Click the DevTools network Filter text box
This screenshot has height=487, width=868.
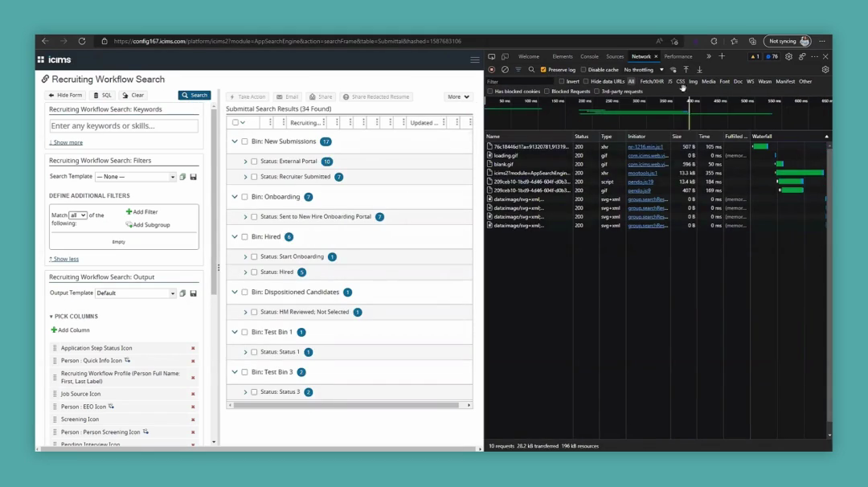pyautogui.click(x=520, y=81)
